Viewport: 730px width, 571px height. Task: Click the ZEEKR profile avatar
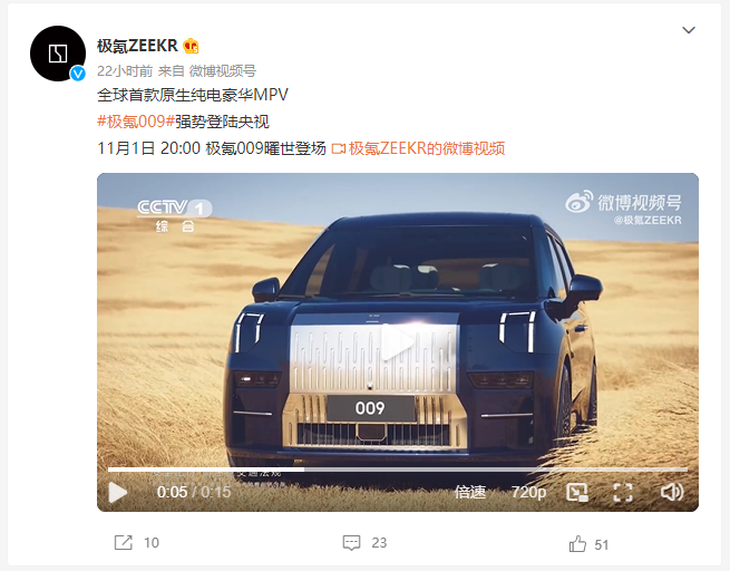tap(58, 54)
